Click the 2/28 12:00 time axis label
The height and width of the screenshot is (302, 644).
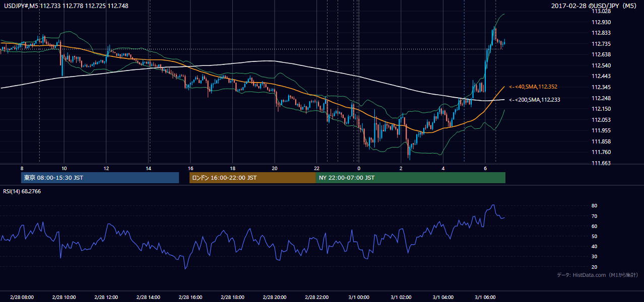pos(106,297)
